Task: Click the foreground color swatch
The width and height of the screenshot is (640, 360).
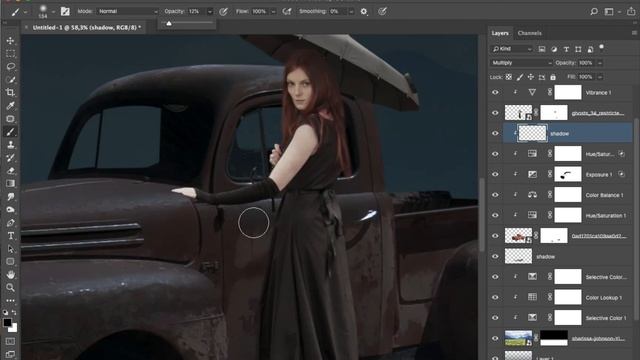Action: pos(7,322)
